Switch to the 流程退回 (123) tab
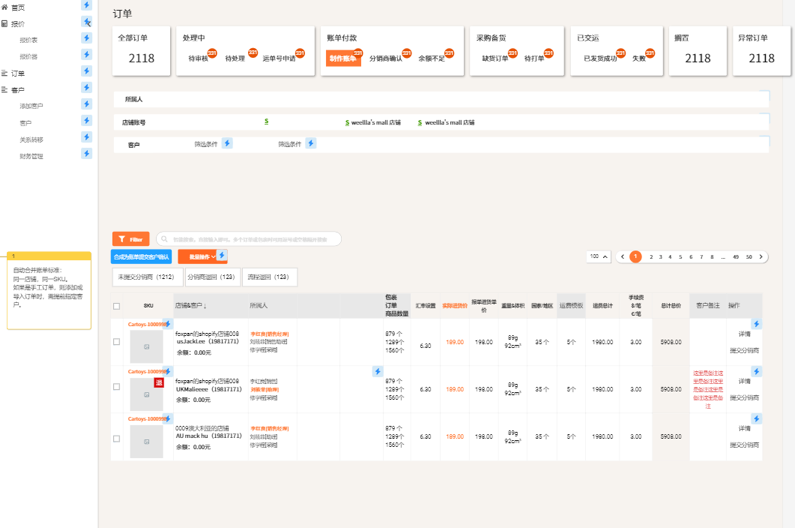The width and height of the screenshot is (795, 528). [x=270, y=277]
